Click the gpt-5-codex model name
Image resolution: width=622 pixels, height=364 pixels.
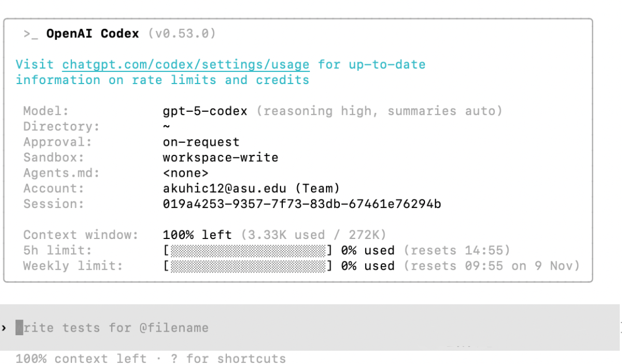(205, 111)
